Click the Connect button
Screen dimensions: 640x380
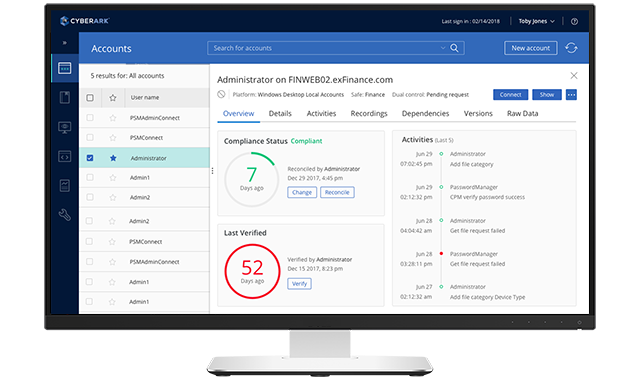click(511, 95)
